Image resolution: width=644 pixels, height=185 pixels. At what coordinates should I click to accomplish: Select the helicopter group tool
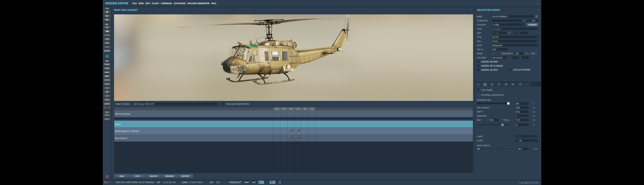[x=107, y=68]
